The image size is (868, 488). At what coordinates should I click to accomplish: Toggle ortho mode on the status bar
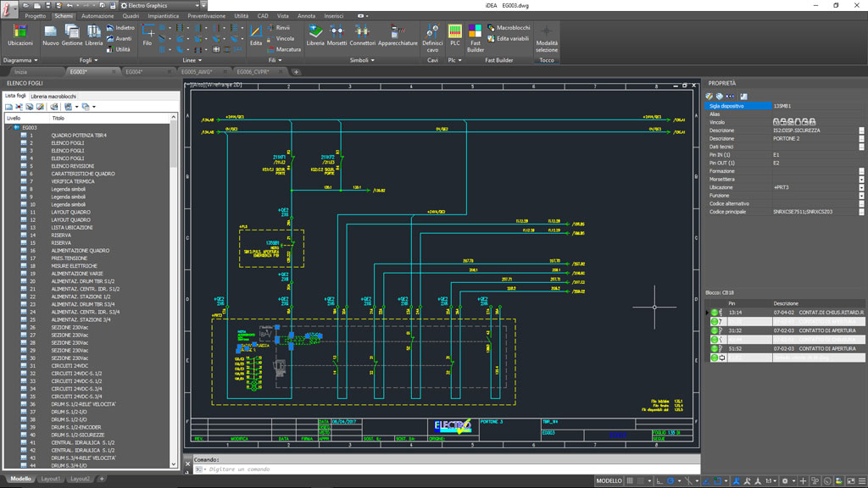click(x=659, y=480)
